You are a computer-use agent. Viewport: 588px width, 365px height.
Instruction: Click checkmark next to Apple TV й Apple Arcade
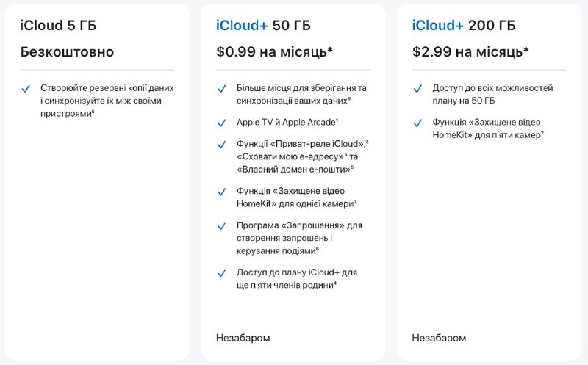pos(222,123)
